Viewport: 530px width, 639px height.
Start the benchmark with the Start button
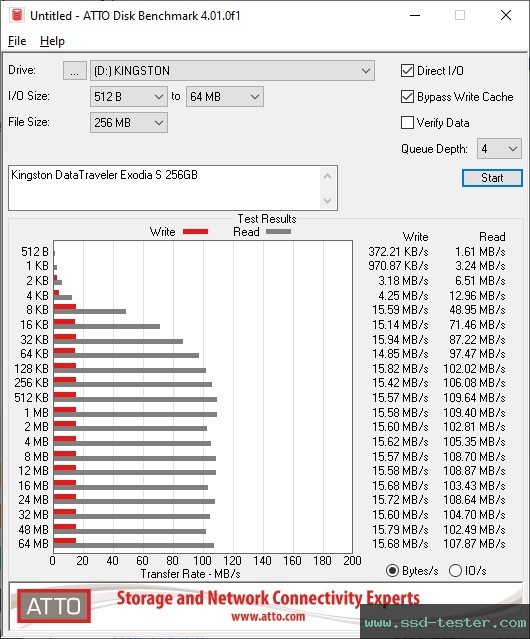(492, 178)
